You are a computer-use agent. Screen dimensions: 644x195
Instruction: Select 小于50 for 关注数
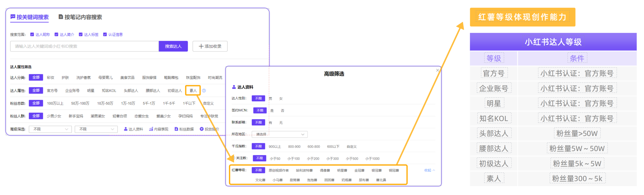[275, 159]
